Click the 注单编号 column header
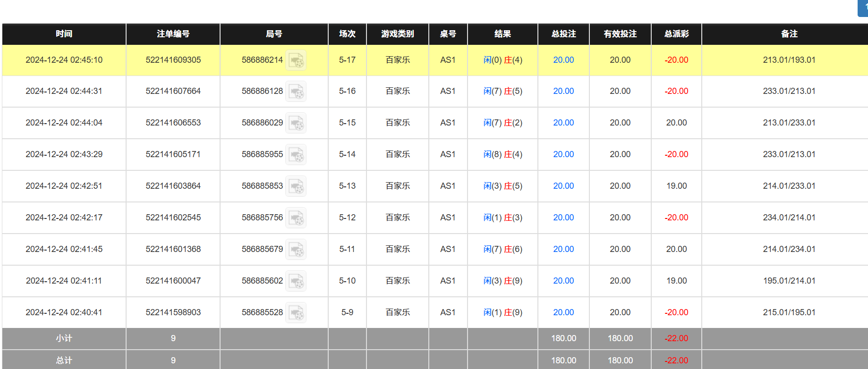 click(x=173, y=34)
